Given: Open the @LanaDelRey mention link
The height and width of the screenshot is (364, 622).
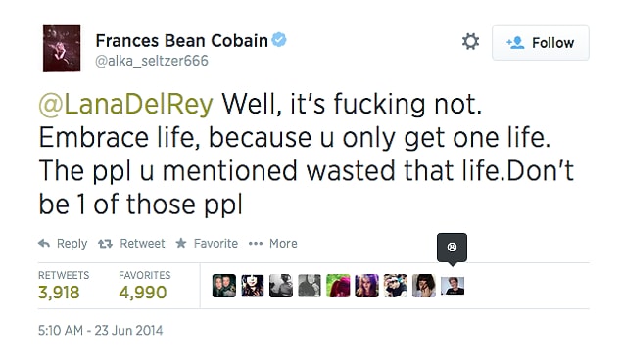Looking at the screenshot, I should [x=125, y=104].
